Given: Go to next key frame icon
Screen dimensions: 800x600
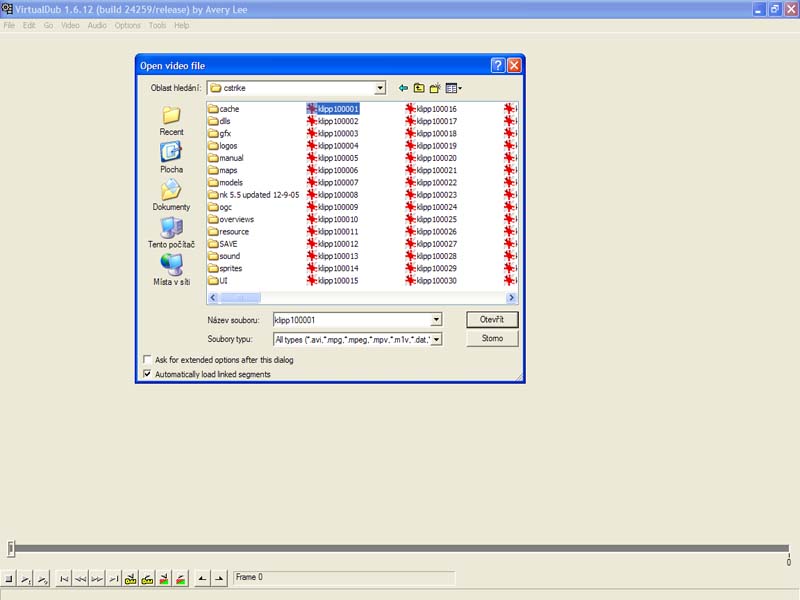Looking at the screenshot, I should click(147, 579).
